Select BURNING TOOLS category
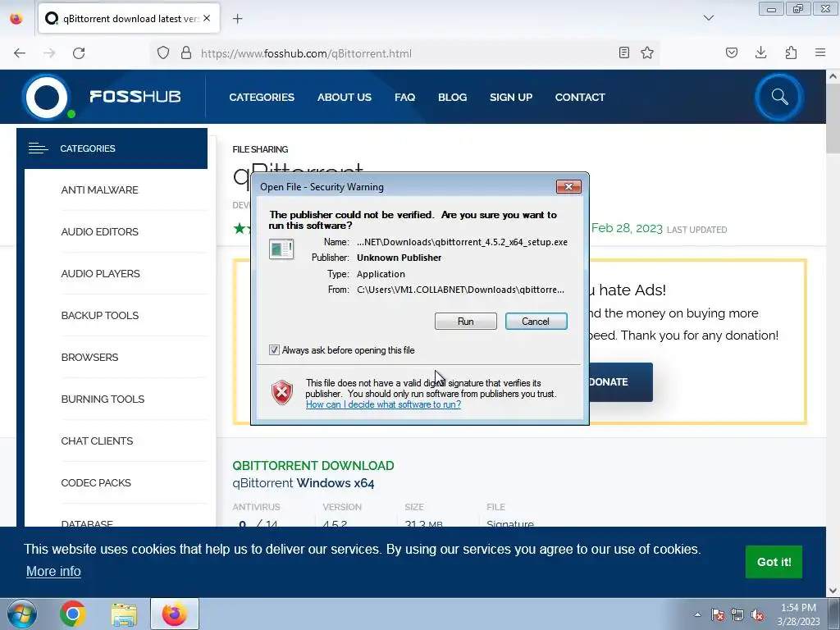The height and width of the screenshot is (630, 840). point(103,399)
